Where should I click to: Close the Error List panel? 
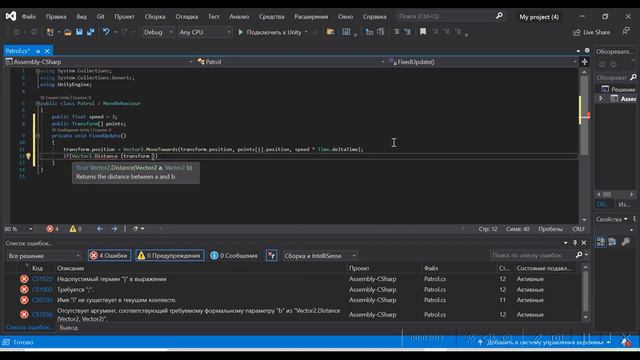584,243
